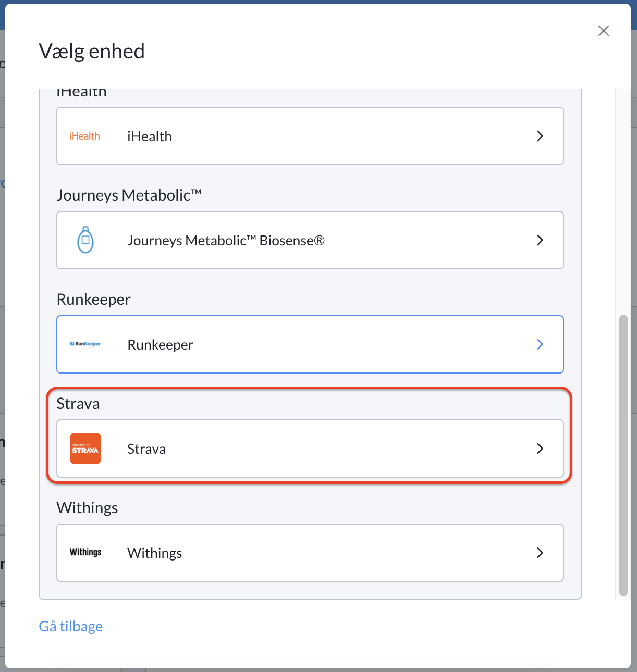Follow the Gå tilbage link
Viewport: 637px width, 672px height.
[x=71, y=626]
